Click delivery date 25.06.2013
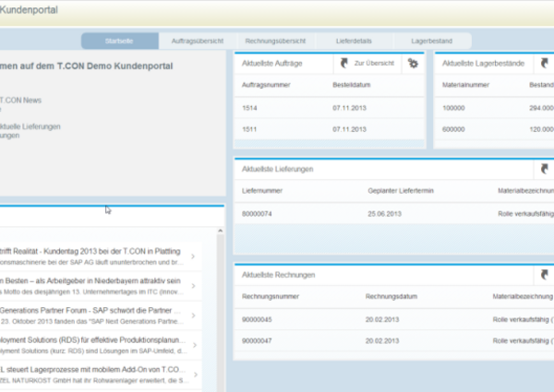554x392 pixels. point(384,214)
